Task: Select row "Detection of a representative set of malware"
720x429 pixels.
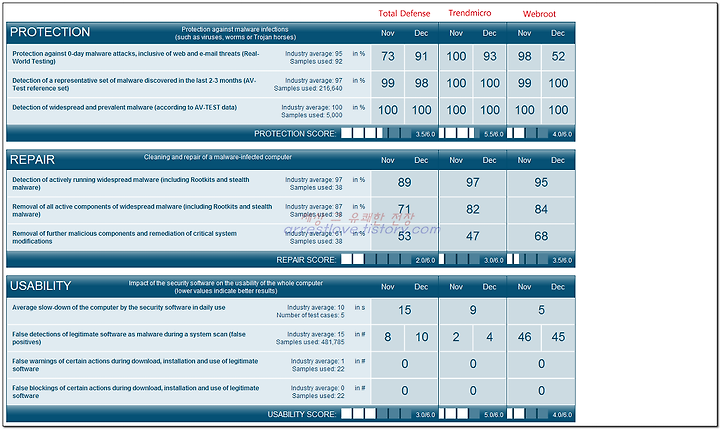Action: (291, 84)
